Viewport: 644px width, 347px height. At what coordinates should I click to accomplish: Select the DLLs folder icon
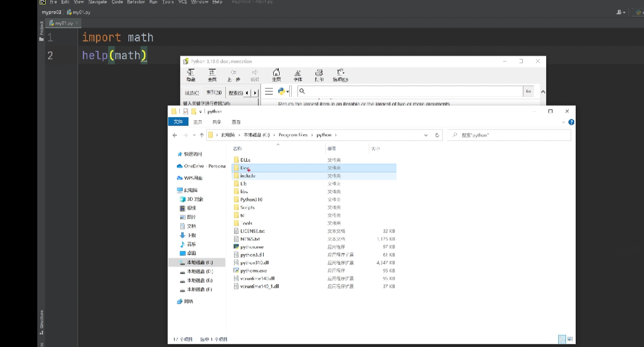point(236,160)
